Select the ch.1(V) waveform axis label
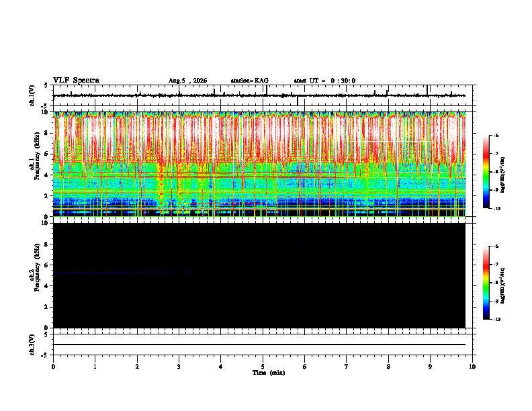 click(x=32, y=95)
